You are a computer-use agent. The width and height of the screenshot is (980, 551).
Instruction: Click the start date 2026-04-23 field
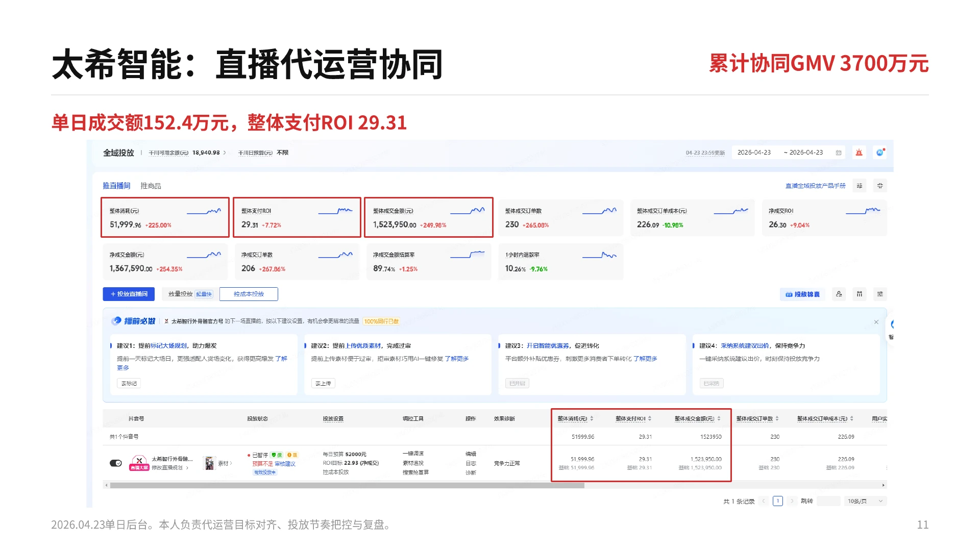(x=754, y=153)
